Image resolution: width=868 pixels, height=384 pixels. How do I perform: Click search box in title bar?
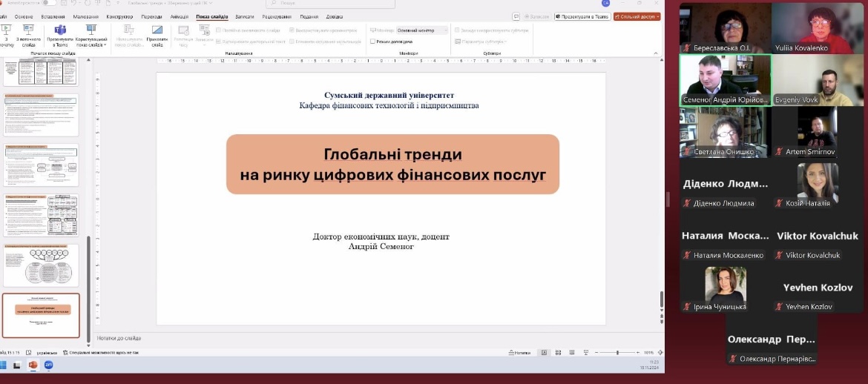[330, 3]
